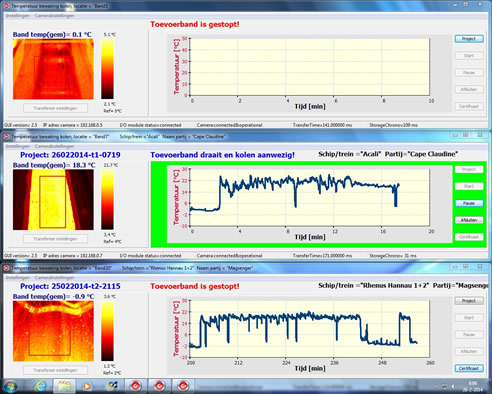Click "Band temp(gem)= 18.3 °C" label
Screen dimensions: 492x394
(x=54, y=165)
